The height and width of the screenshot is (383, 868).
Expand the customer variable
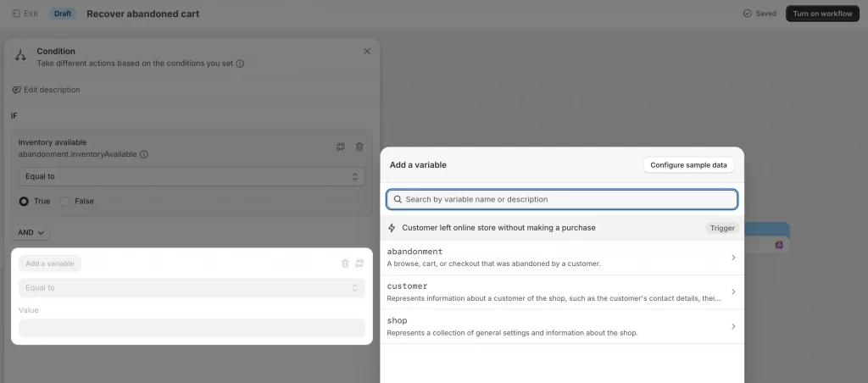coord(562,292)
